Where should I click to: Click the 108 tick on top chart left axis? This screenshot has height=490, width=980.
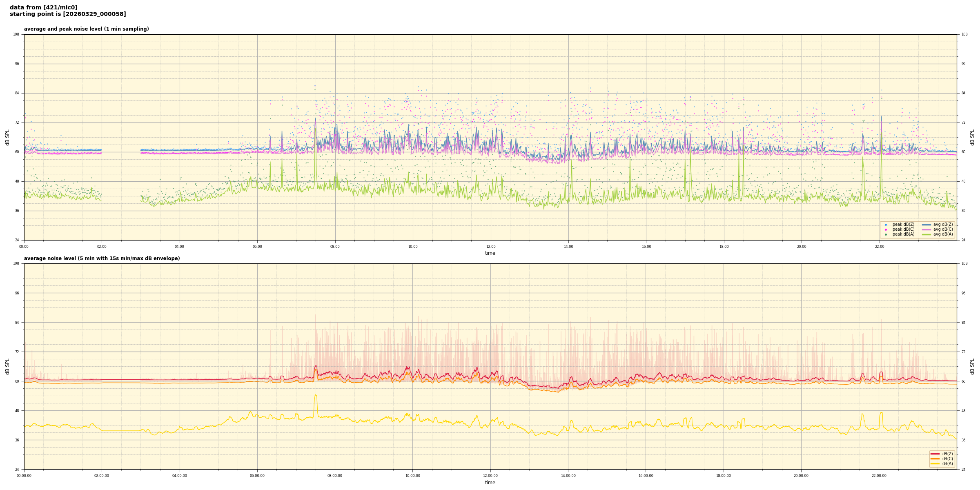coord(16,34)
